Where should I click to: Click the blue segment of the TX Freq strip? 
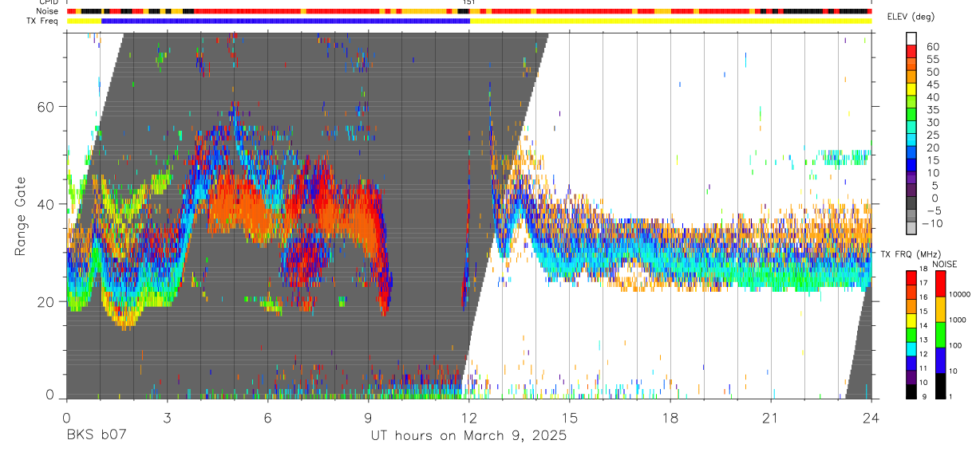[286, 21]
